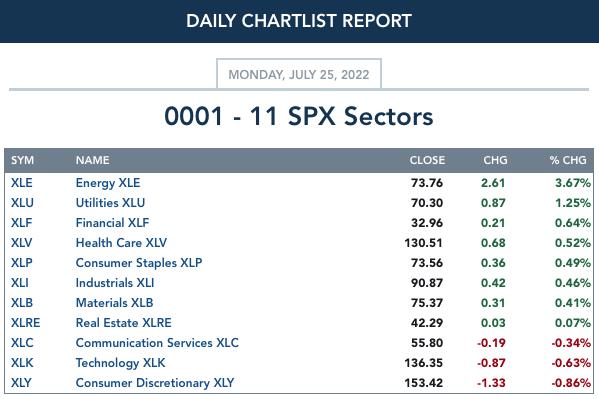Open the Energy XLE chart name

pyautogui.click(x=108, y=183)
